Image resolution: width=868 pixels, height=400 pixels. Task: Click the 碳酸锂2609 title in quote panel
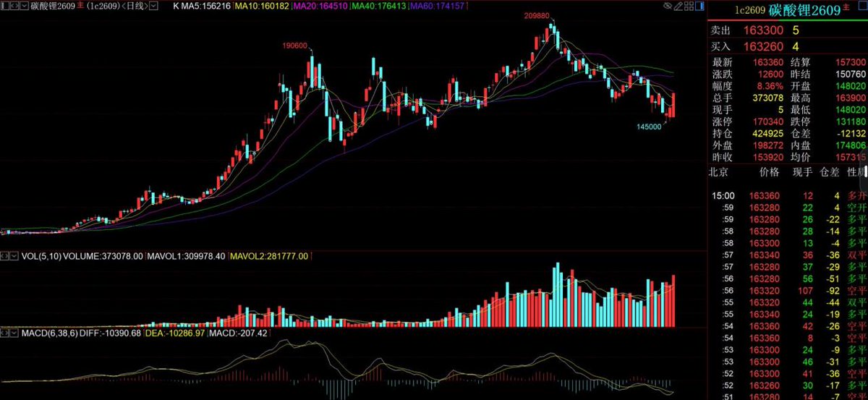click(804, 10)
